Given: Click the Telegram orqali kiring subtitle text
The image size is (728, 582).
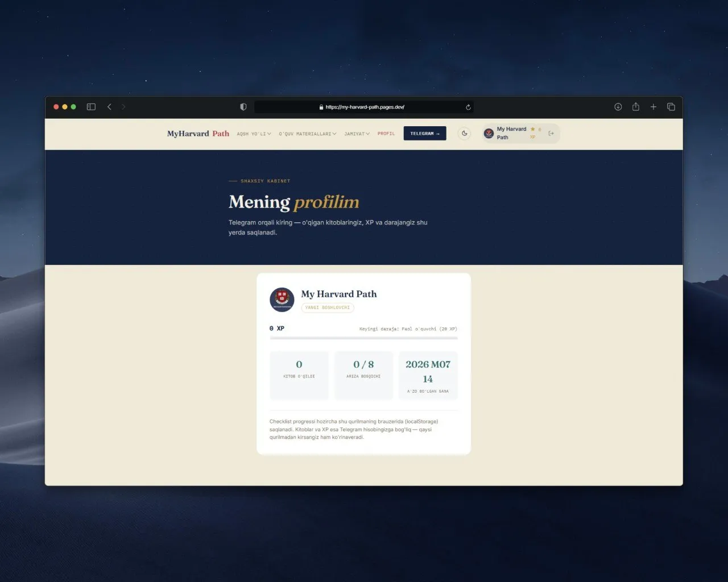Looking at the screenshot, I should 328,227.
